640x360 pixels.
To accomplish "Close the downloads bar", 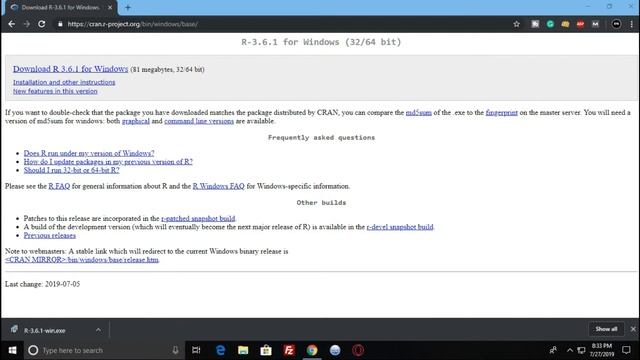I will (633, 329).
